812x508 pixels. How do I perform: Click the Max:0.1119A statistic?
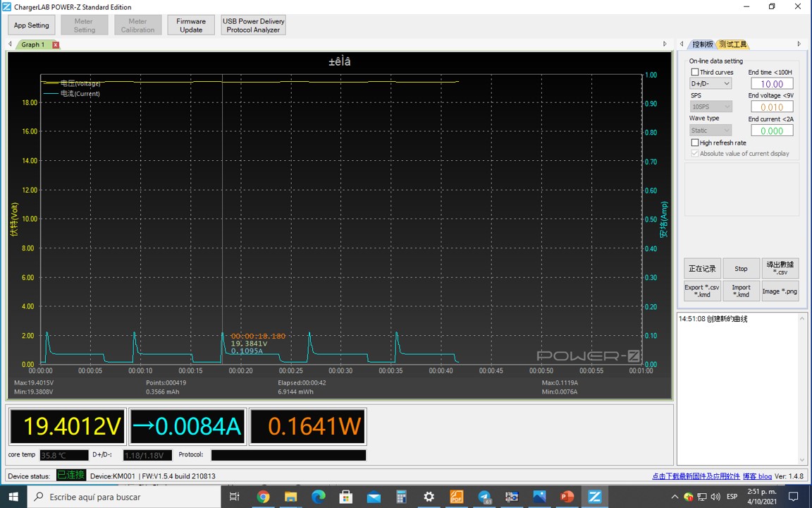point(560,383)
